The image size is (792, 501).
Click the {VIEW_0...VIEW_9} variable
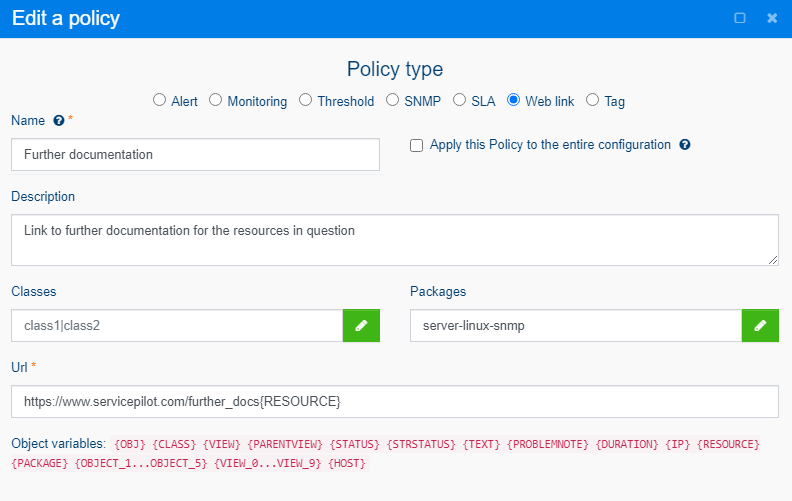(268, 464)
